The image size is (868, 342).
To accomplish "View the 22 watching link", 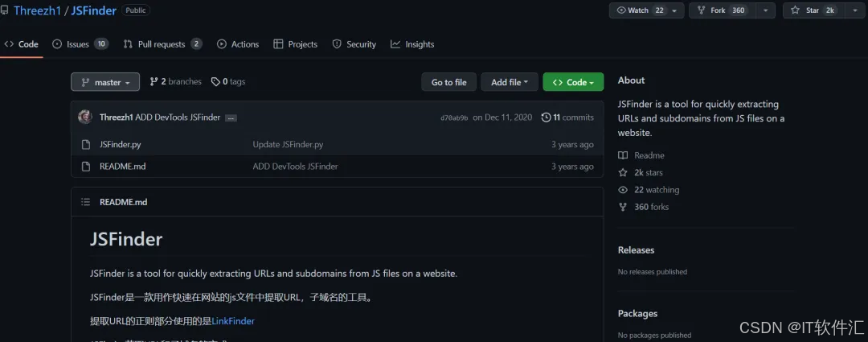I will (x=657, y=190).
